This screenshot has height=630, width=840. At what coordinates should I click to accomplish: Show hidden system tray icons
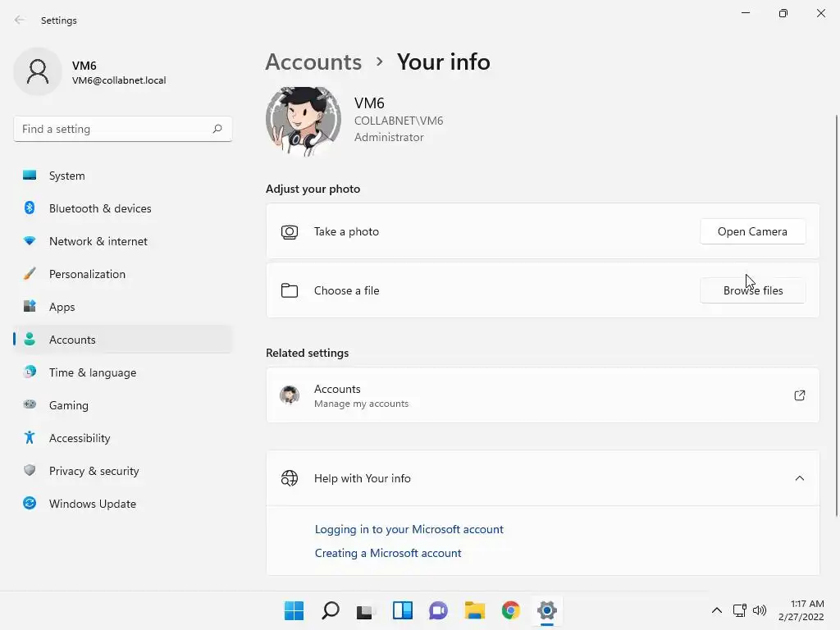pyautogui.click(x=716, y=610)
